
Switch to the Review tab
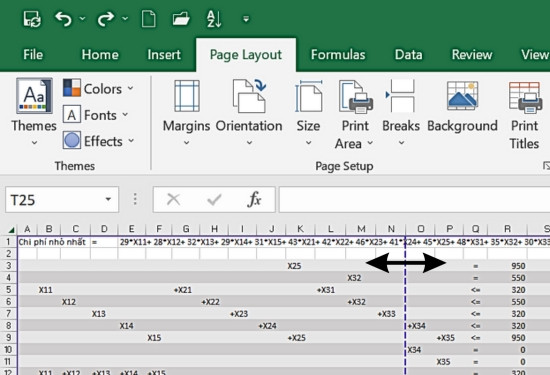point(472,55)
